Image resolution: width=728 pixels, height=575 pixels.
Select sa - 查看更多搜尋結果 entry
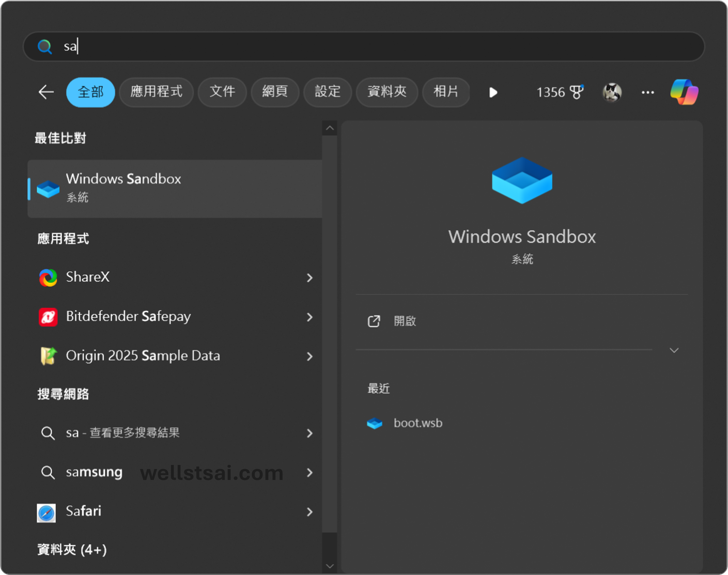123,433
